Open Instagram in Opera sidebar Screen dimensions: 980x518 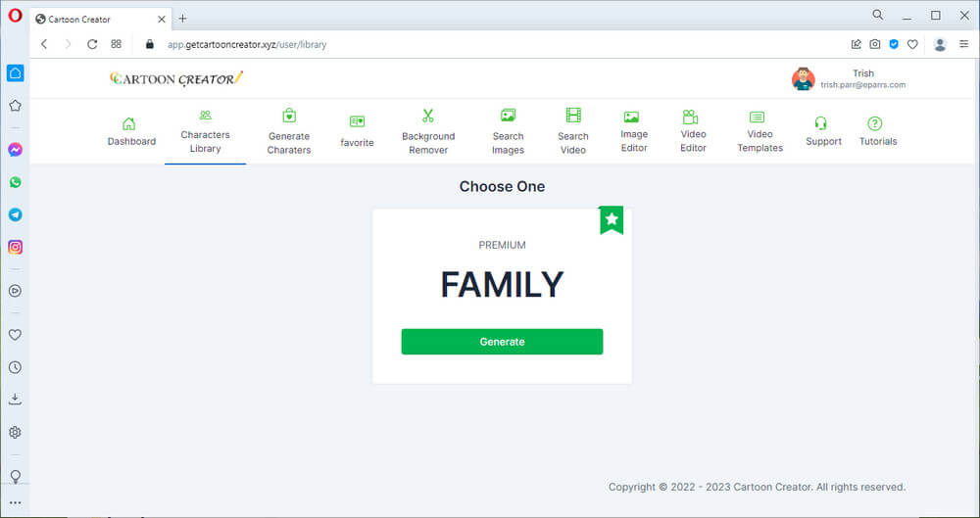click(x=16, y=248)
